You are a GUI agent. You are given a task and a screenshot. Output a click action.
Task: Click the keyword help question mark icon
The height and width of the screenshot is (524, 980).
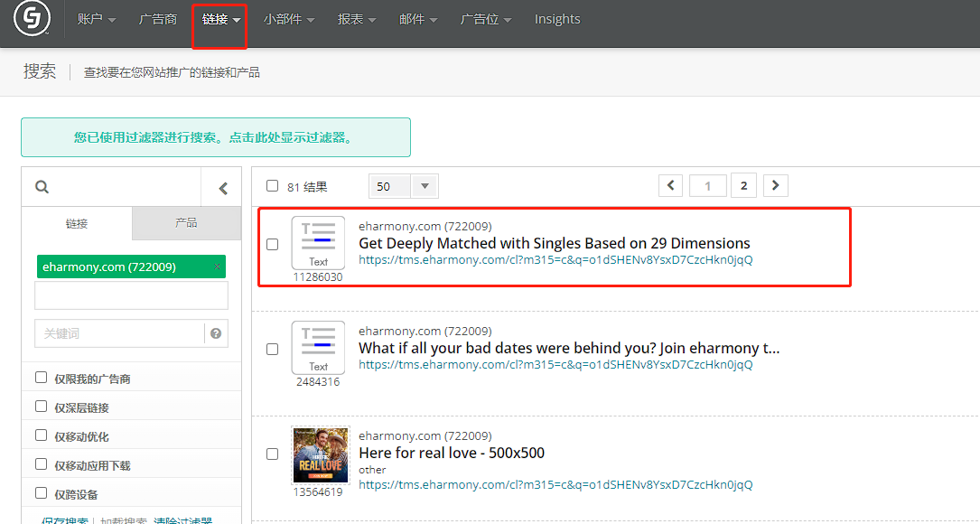coord(216,333)
